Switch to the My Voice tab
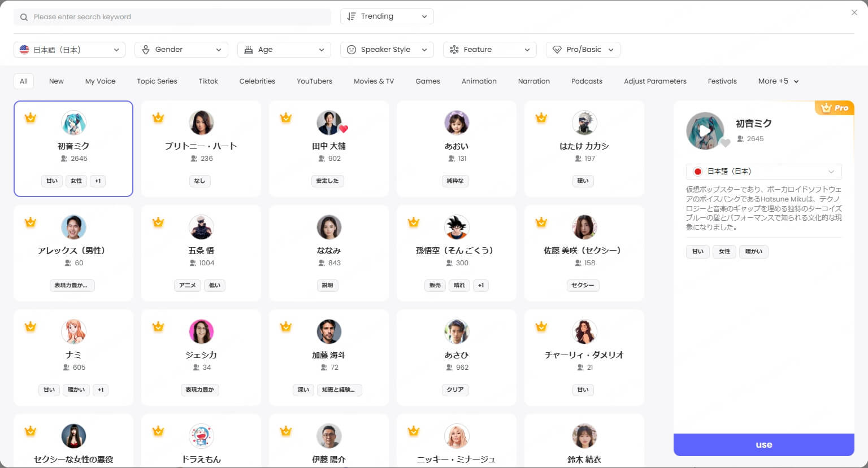The image size is (868, 468). [x=100, y=81]
